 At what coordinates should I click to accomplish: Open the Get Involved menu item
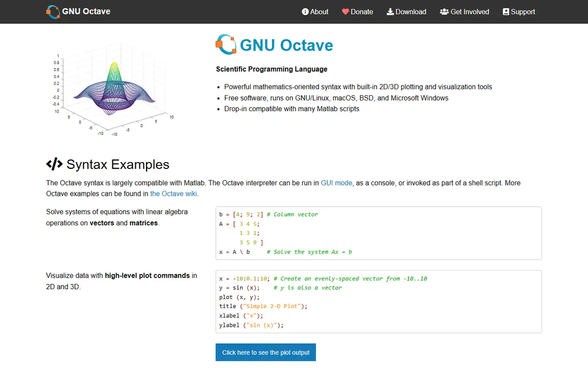[x=465, y=12]
